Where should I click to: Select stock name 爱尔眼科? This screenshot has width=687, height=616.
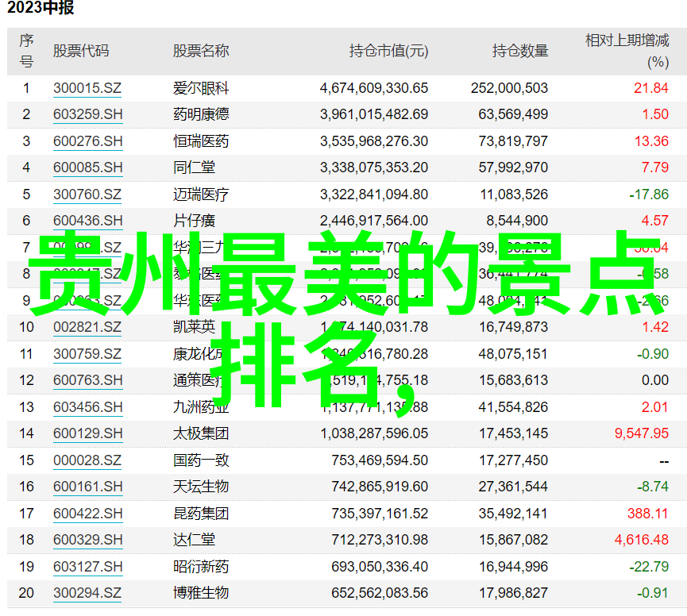point(201,88)
